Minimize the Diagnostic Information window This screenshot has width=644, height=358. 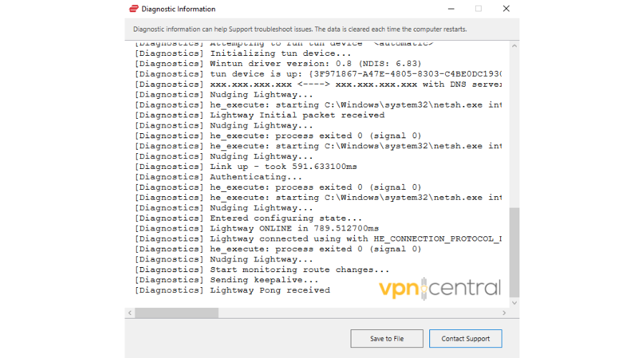451,9
